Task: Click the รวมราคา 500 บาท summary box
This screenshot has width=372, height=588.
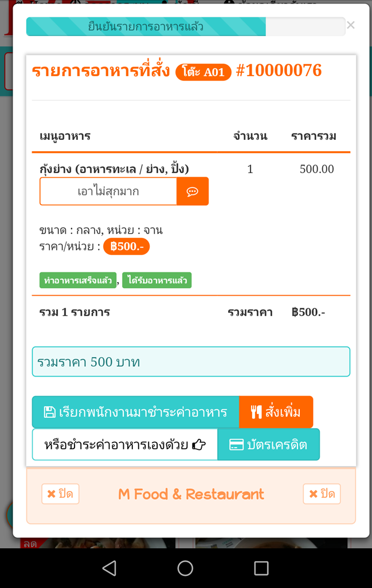Action: tap(191, 362)
